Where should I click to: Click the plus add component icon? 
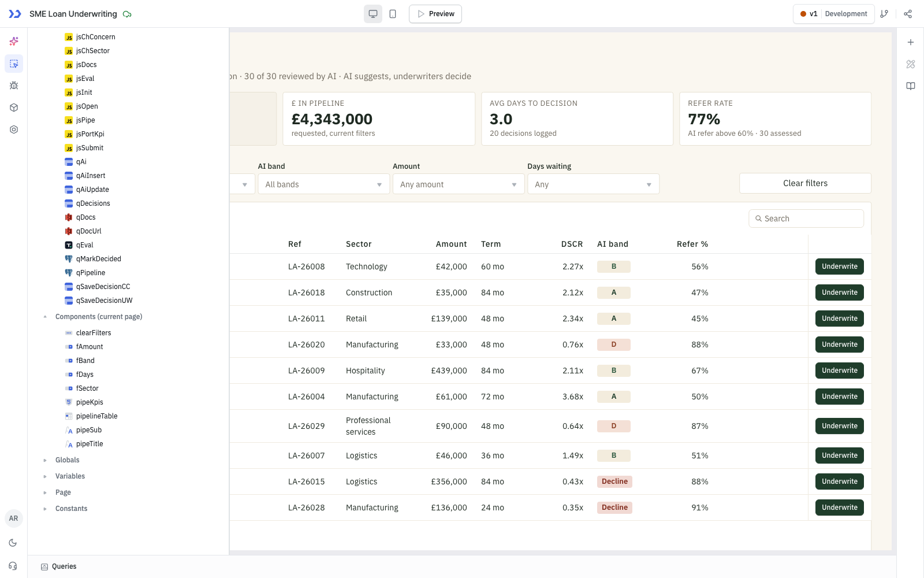(x=911, y=42)
